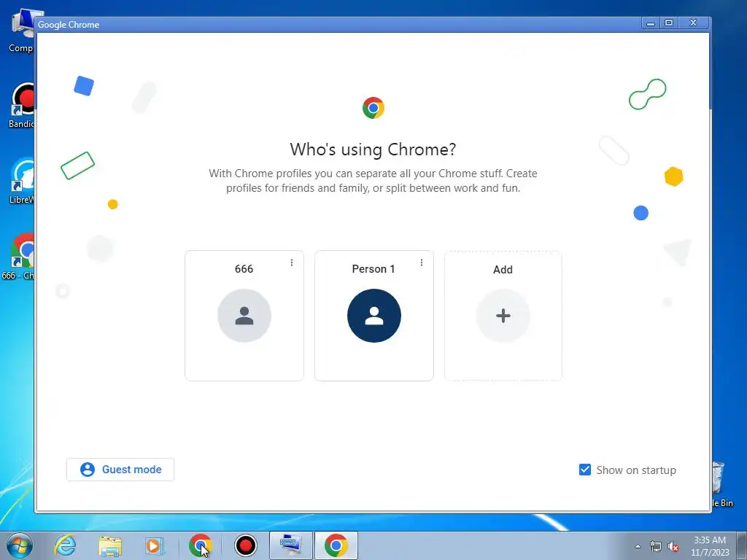Click the muted volume tray icon

pos(673,546)
